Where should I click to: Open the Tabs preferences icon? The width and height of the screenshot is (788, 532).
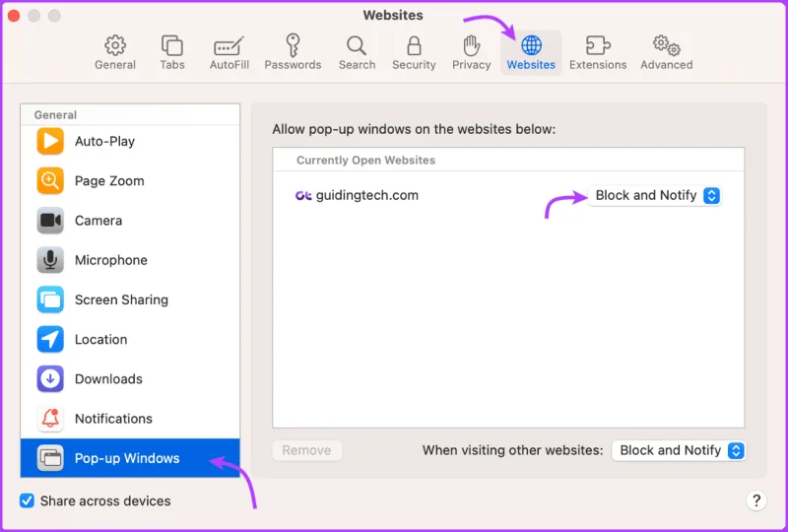click(x=171, y=45)
